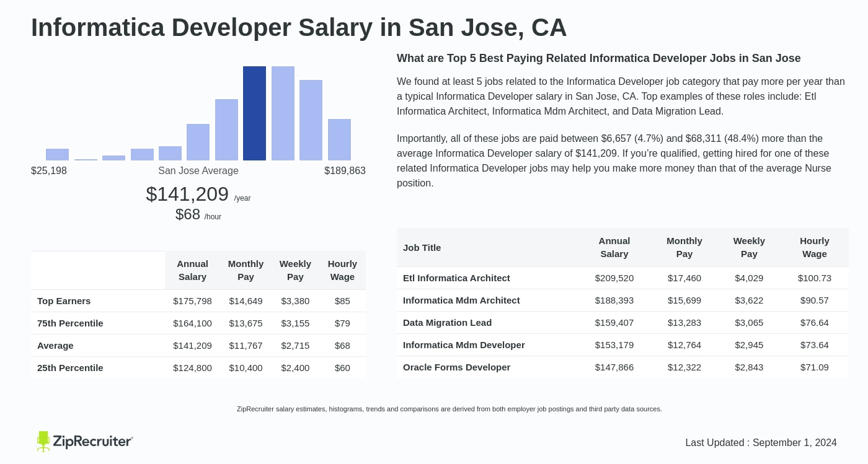Click the San Jose Average label
Viewport: 868px width, 464px height.
[x=198, y=170]
